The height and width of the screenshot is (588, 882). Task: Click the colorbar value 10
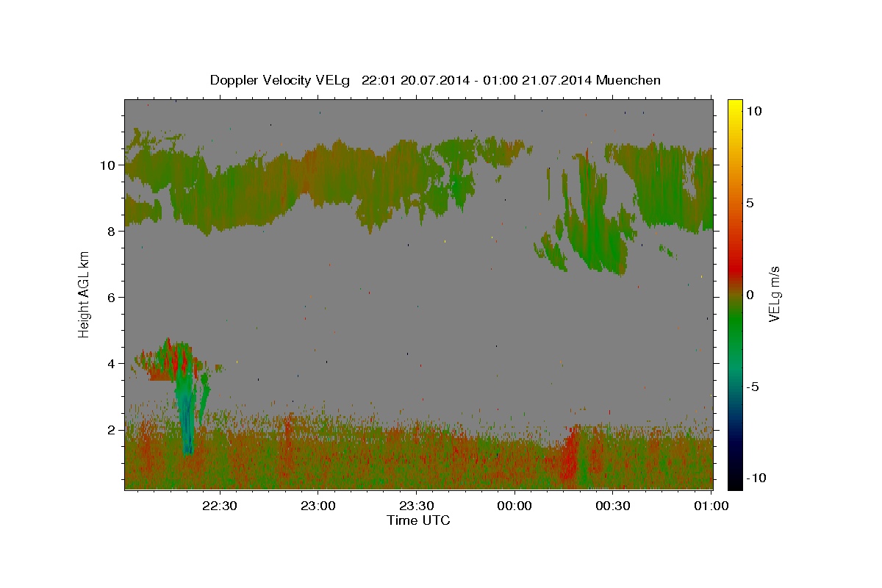pos(753,111)
